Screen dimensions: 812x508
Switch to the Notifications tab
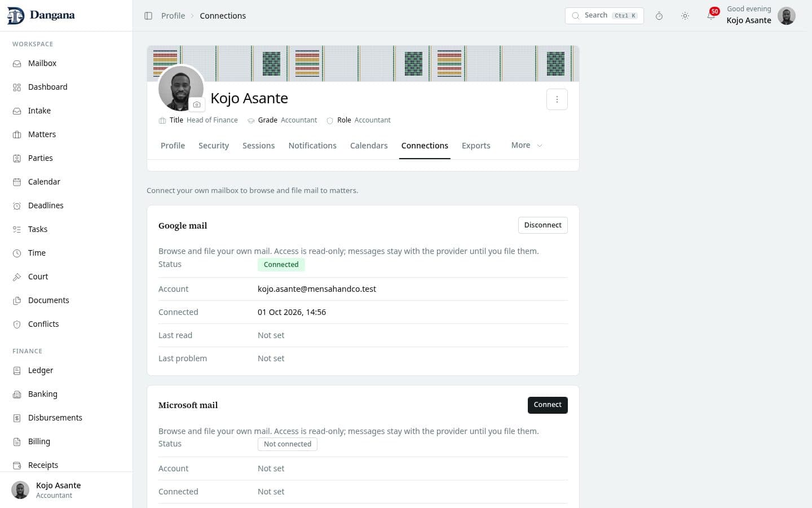coord(312,146)
